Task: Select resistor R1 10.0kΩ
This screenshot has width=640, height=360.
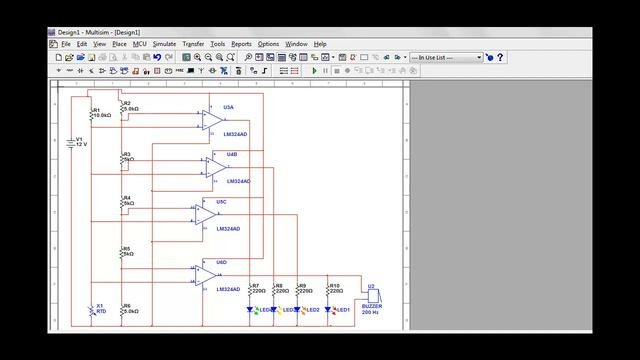Action: tap(91, 115)
